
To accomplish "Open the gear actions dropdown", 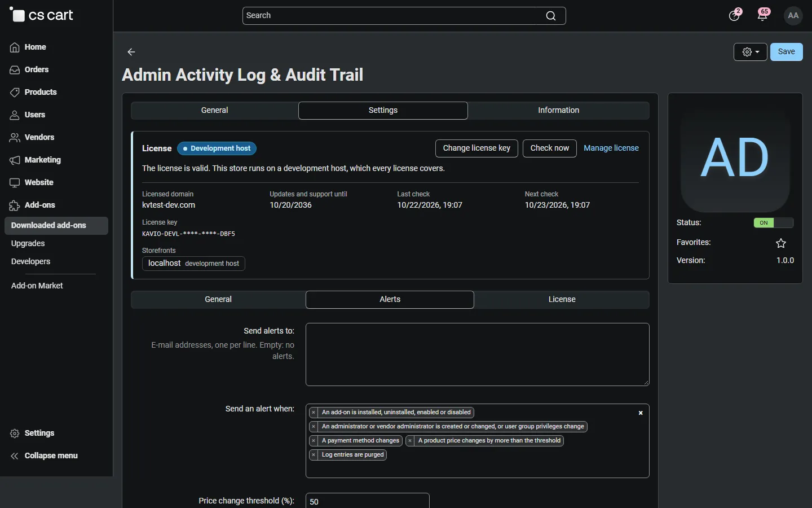I will pos(751,52).
